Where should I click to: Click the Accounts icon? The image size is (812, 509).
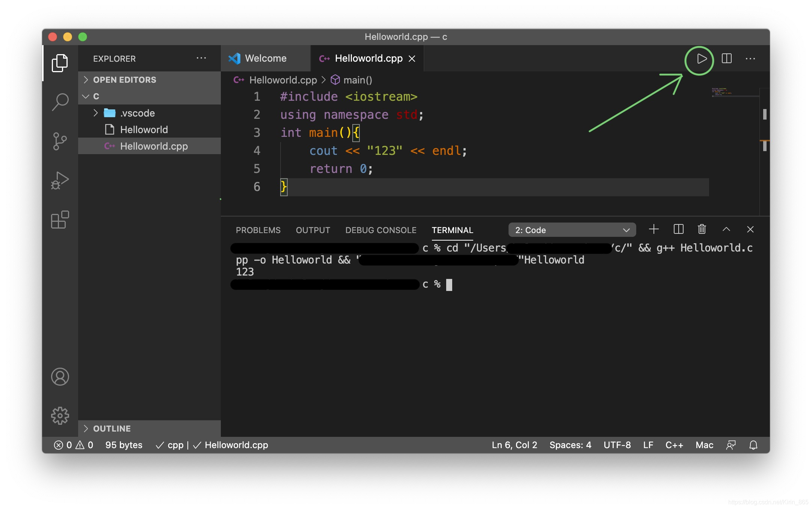(60, 377)
